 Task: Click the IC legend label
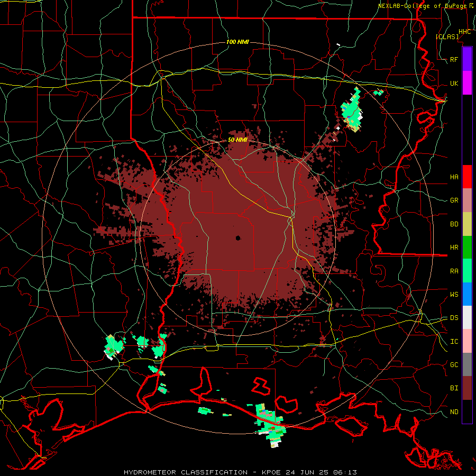coord(454,342)
